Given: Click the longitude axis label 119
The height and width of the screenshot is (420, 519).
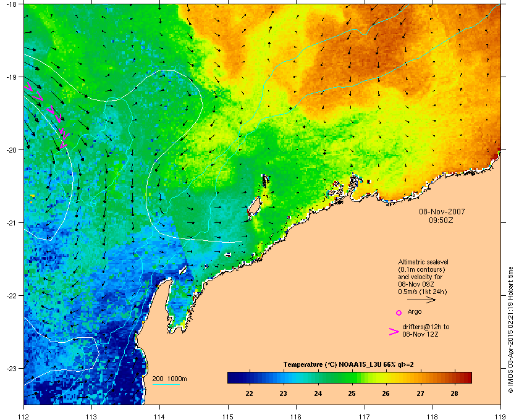Looking at the screenshot, I should [500, 417].
